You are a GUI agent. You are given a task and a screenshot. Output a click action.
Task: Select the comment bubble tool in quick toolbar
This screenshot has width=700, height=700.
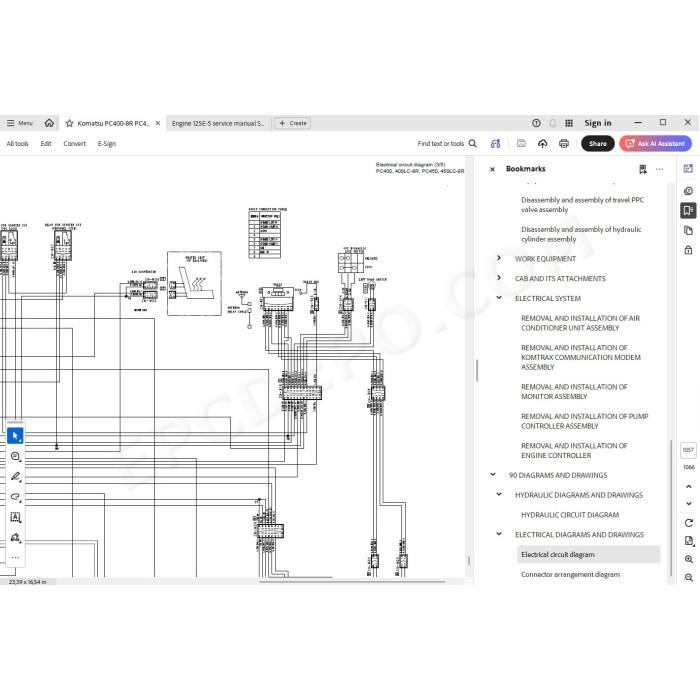pyautogui.click(x=15, y=456)
